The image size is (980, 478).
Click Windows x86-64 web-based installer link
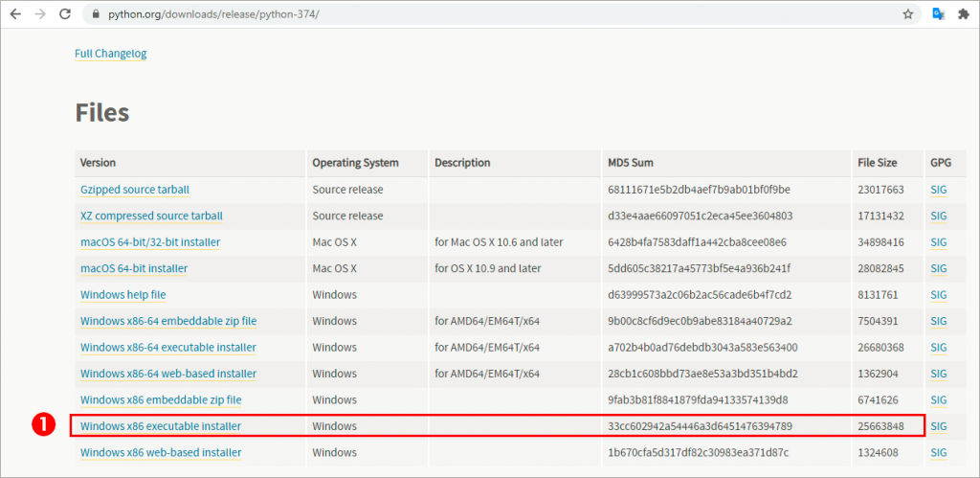[x=168, y=374]
